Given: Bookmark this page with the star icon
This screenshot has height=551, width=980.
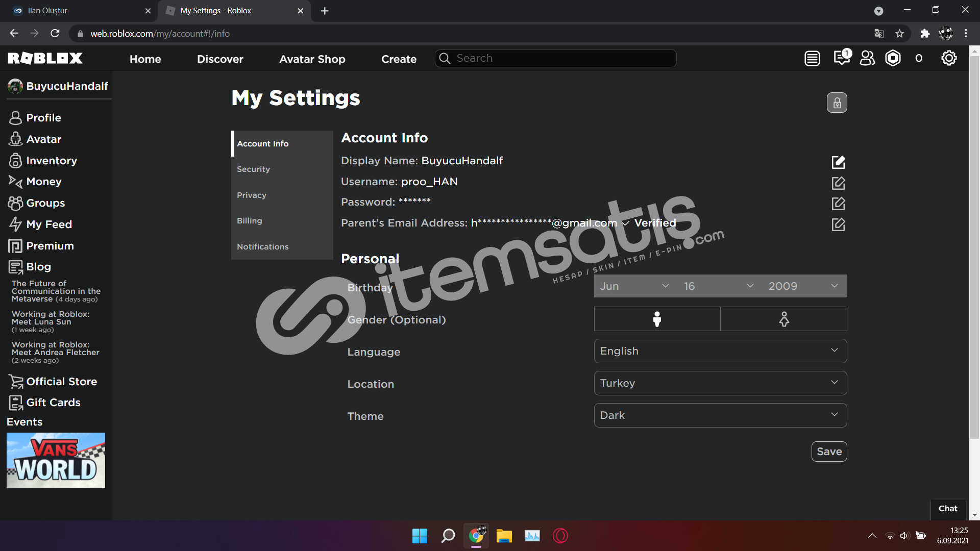Looking at the screenshot, I should [899, 34].
